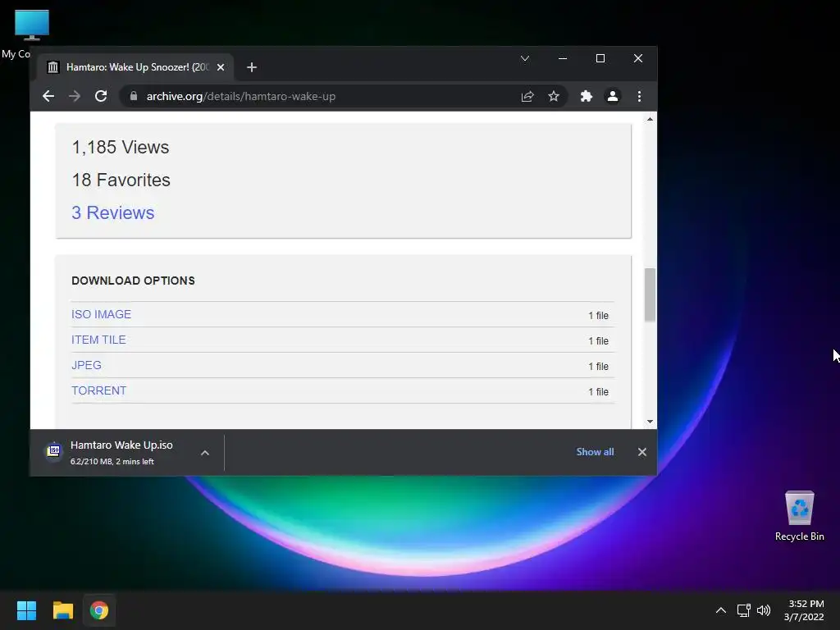Open the tab search chevron

pos(525,58)
